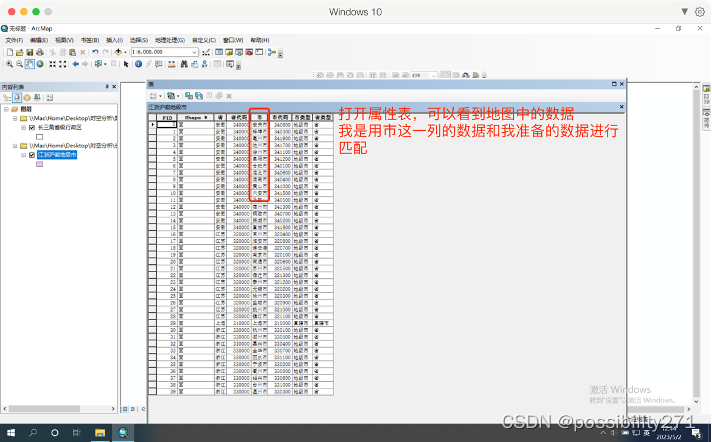Toggle visibility of 江浙沪皖地级市 layer
The width and height of the screenshot is (712, 442).
click(x=32, y=155)
